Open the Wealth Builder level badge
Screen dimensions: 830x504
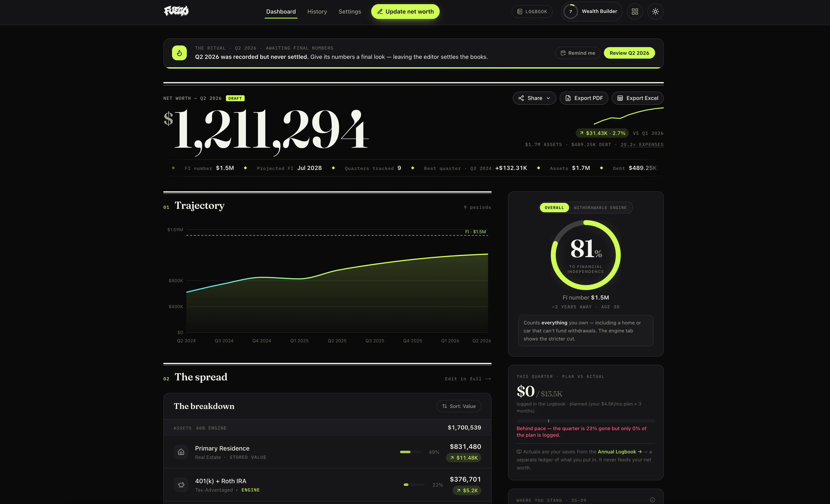592,12
